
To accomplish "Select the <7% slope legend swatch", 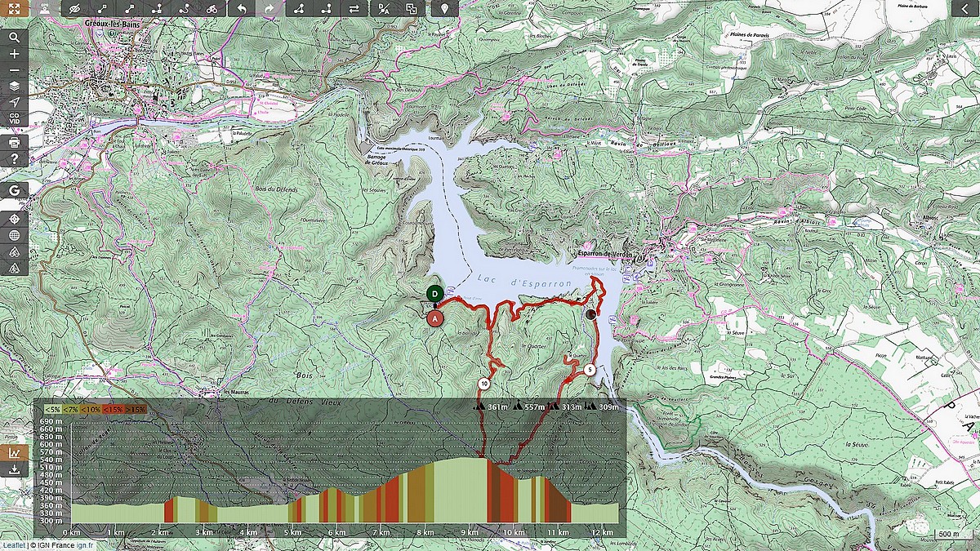I will pyautogui.click(x=72, y=409).
